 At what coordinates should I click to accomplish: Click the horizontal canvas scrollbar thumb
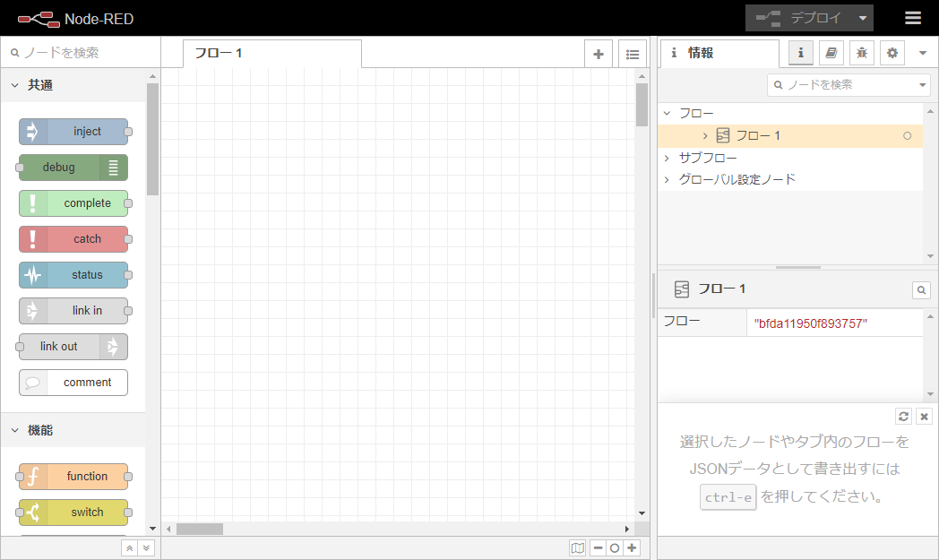pyautogui.click(x=199, y=529)
